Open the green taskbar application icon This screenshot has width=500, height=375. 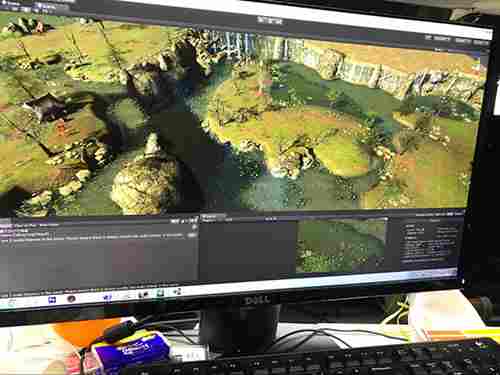coord(161,293)
